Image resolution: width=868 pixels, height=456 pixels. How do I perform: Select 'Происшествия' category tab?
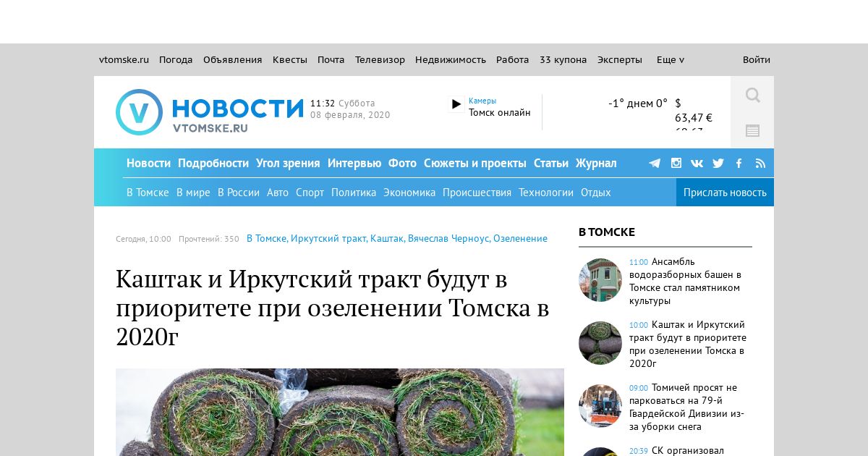[477, 193]
